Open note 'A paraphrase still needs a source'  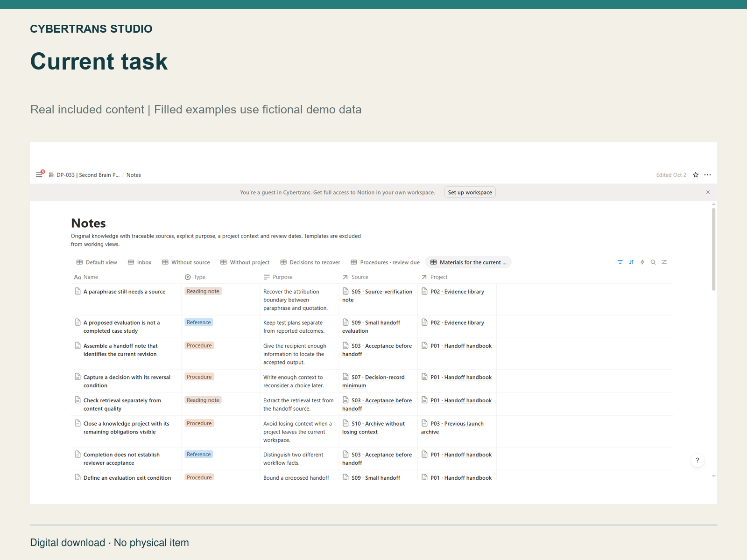124,292
